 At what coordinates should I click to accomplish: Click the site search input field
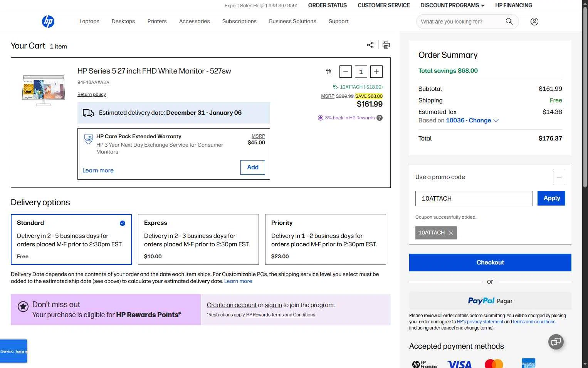click(460, 22)
